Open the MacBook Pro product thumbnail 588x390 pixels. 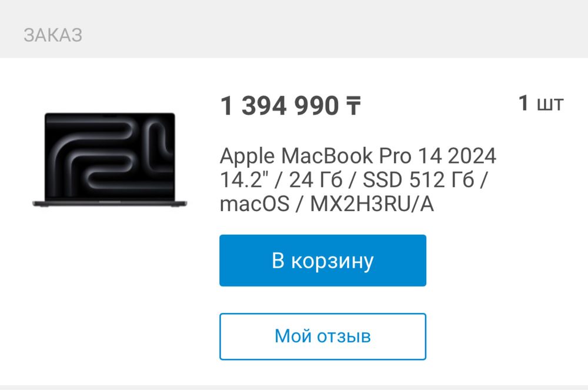pyautogui.click(x=109, y=160)
